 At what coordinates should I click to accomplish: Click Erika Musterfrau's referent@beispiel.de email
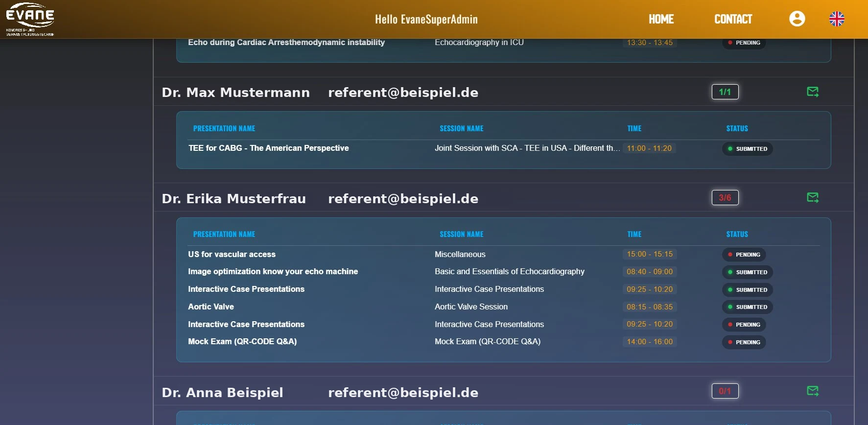point(403,198)
